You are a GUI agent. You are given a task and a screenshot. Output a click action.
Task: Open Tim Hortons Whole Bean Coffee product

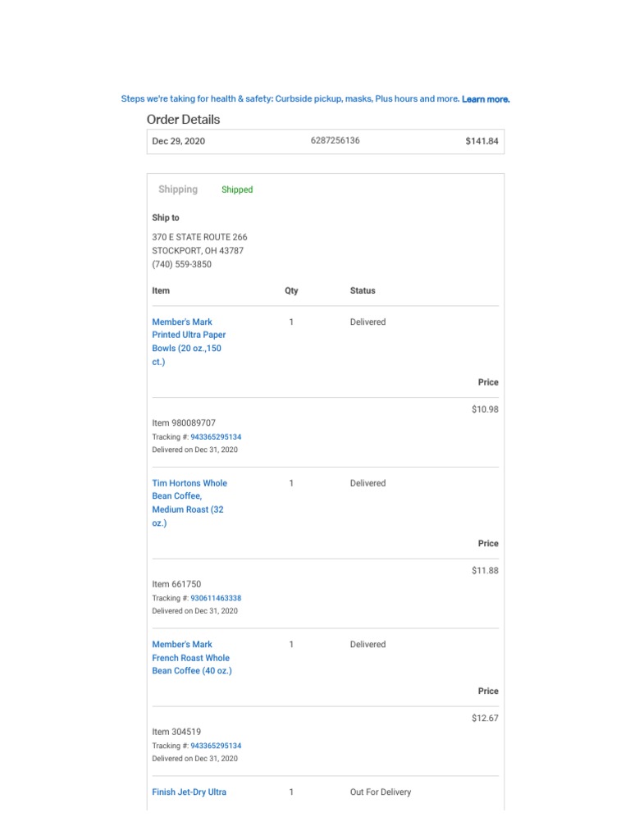pos(189,503)
